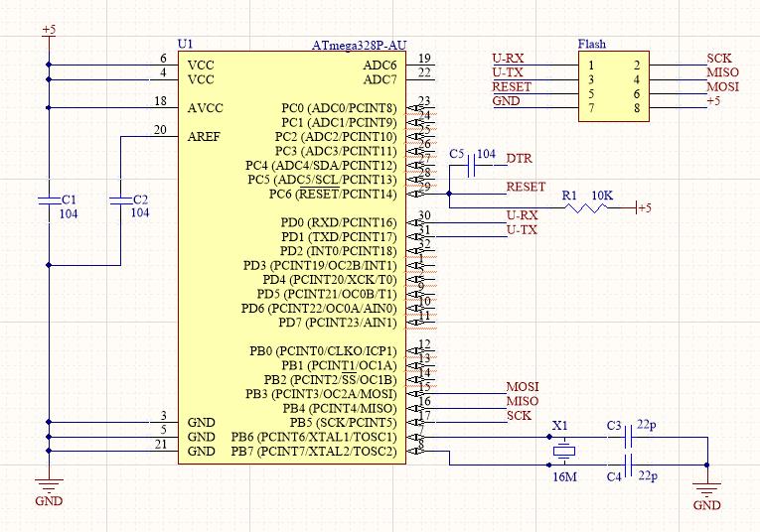
Task: Click the PC4 (ADC4/SDA/PCINT12) pin name
Action: [321, 166]
